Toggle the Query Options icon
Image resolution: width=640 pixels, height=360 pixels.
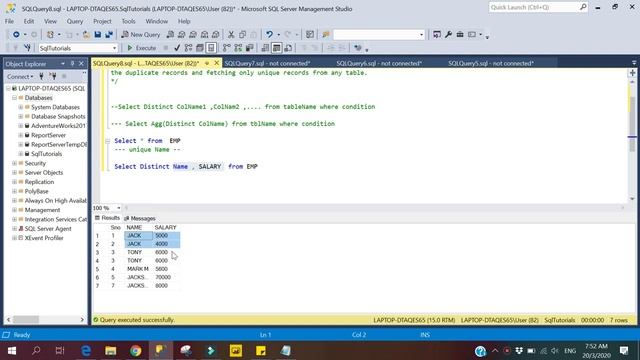pos(200,48)
